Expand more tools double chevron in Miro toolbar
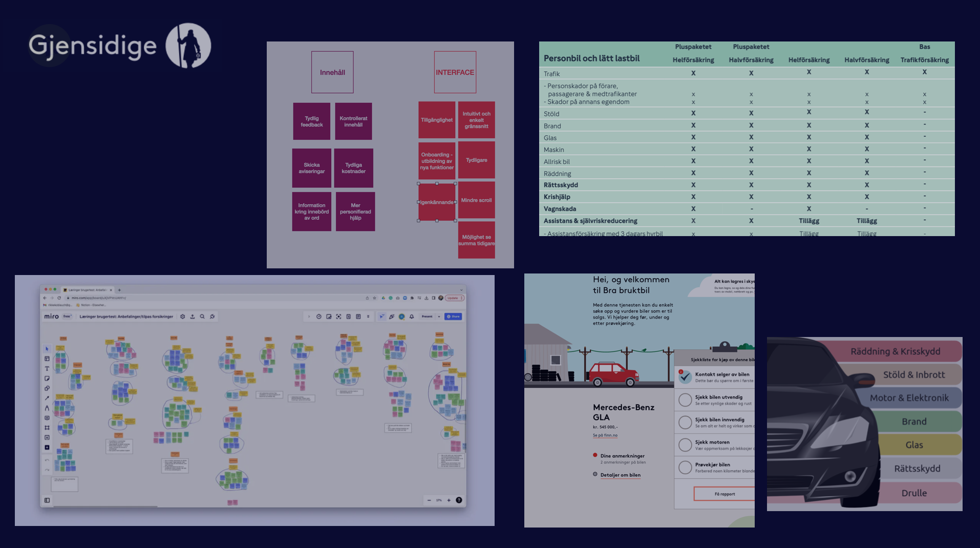This screenshot has width=980, height=548. [368, 317]
